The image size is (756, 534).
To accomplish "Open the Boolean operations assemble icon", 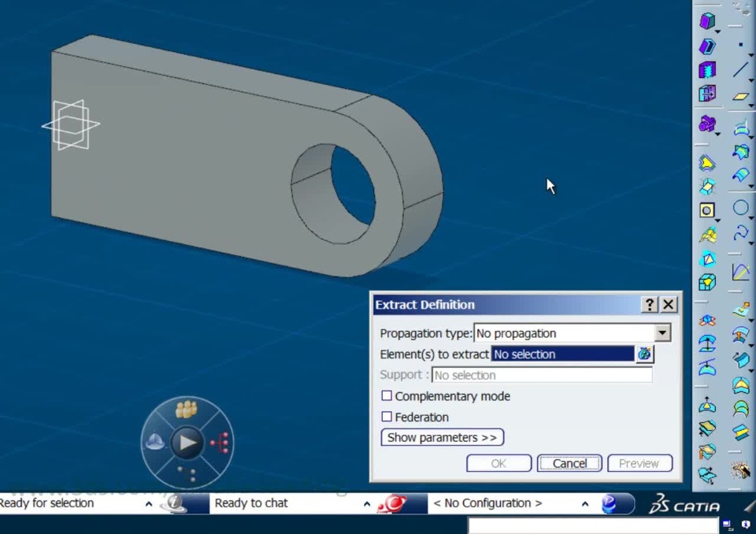I will pyautogui.click(x=707, y=124).
